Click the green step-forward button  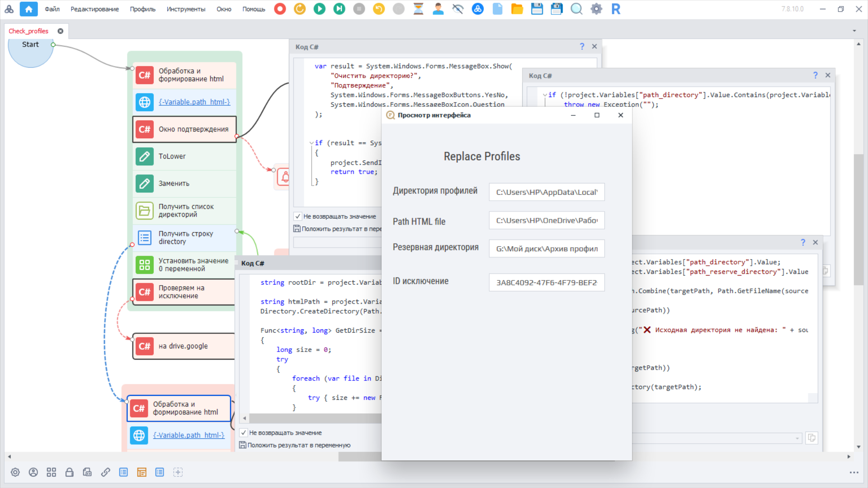(339, 9)
